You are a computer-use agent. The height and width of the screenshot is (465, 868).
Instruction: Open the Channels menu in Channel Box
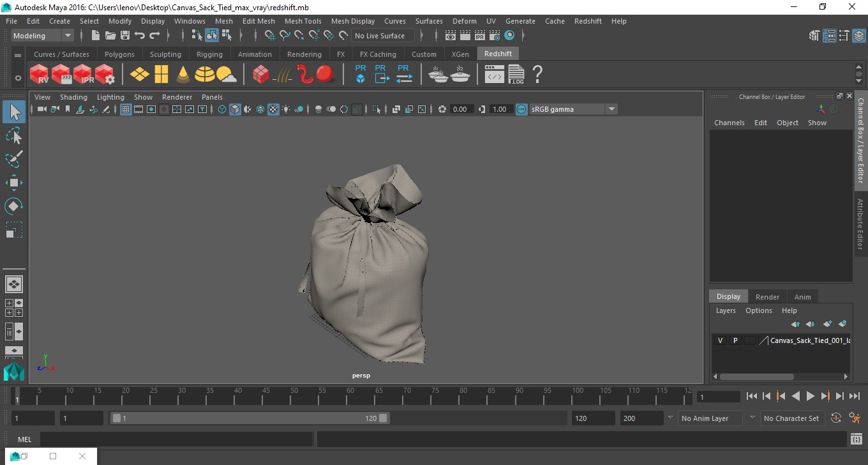pos(730,123)
